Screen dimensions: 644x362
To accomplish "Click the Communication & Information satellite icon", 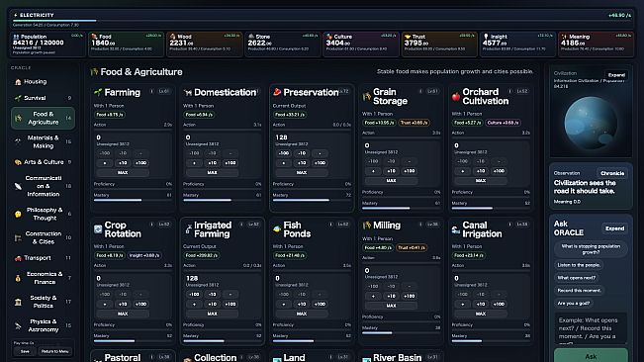I will [x=18, y=186].
